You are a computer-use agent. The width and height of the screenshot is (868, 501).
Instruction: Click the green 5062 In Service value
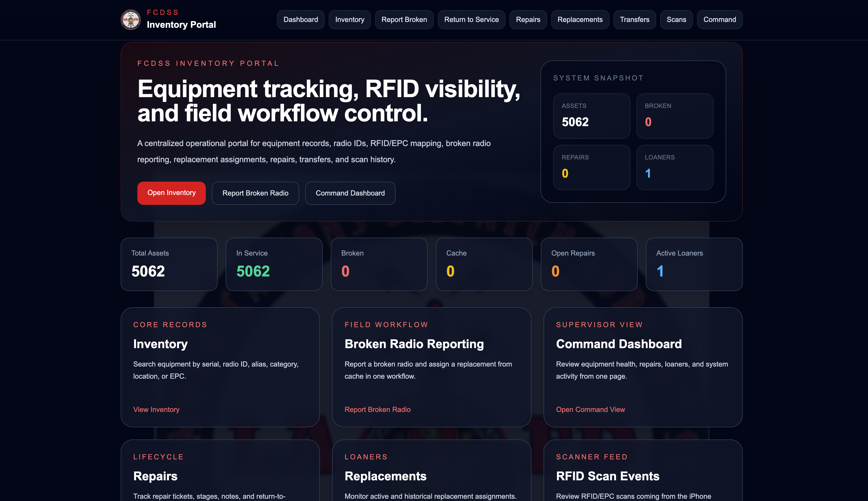(253, 271)
